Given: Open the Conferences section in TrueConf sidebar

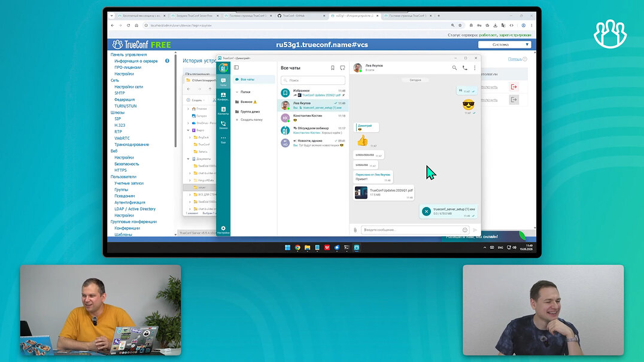Looking at the screenshot, I should 223,96.
